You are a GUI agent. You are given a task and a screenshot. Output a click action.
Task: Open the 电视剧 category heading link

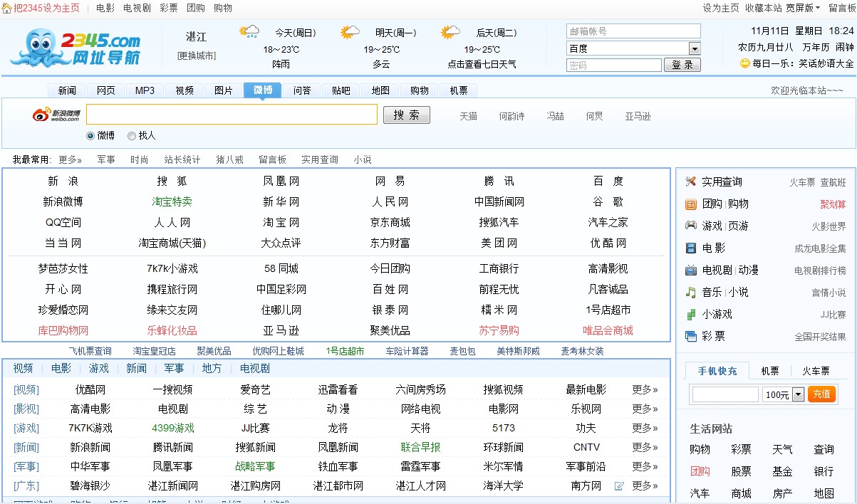point(255,368)
